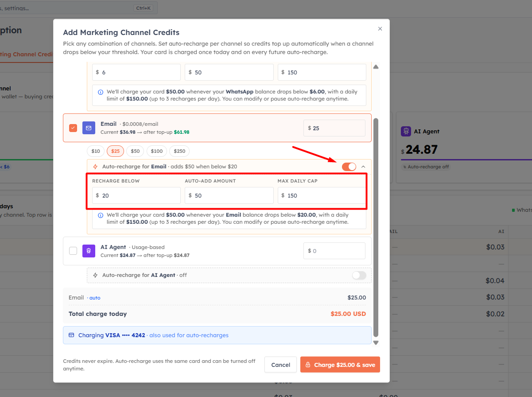Click the purple AI Agent card icon in background
The image size is (532, 397).
pyautogui.click(x=406, y=131)
